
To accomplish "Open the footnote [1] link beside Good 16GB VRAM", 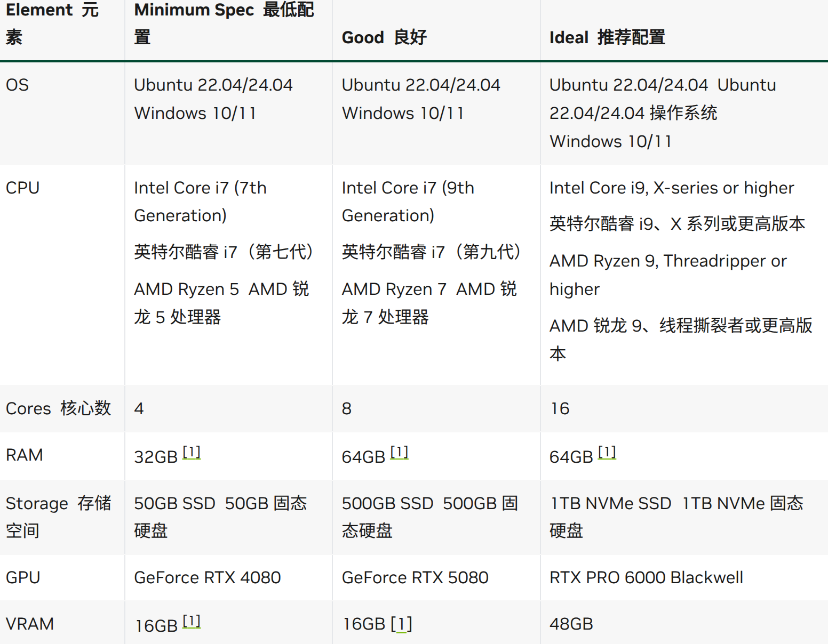I will tap(401, 624).
